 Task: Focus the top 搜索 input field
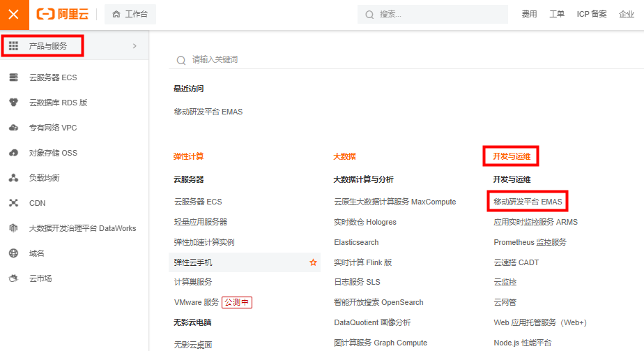433,15
